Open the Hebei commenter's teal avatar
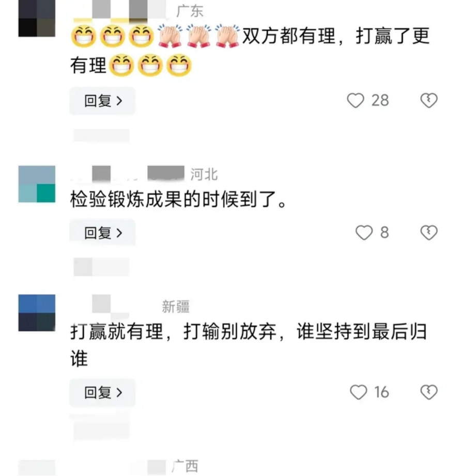This screenshot has height=476, width=463. (37, 184)
